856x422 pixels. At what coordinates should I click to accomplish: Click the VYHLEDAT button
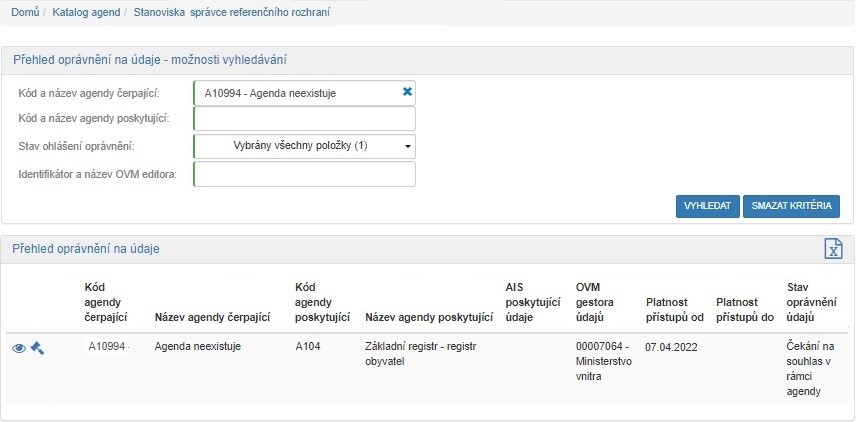point(707,206)
